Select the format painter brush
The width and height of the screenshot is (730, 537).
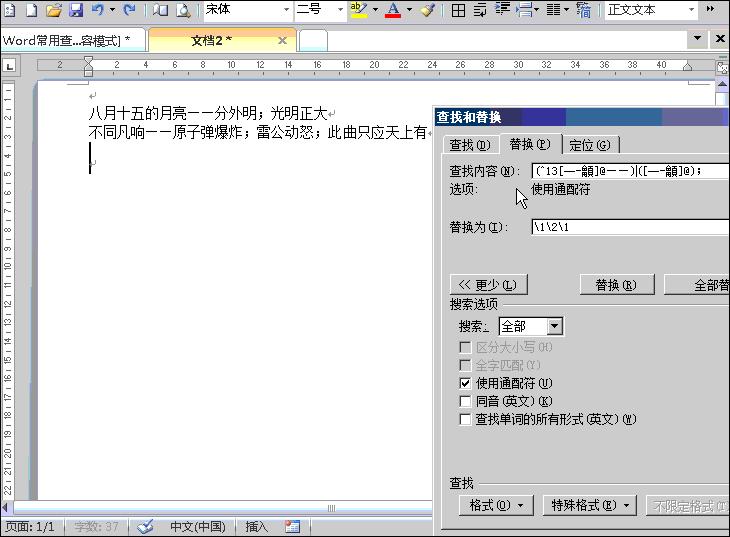(427, 10)
